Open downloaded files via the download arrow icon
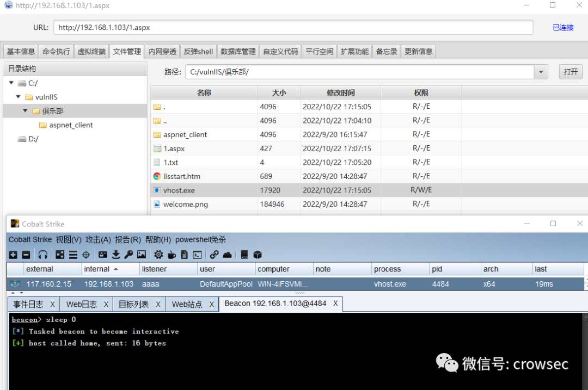Screen dimensions: 588x390 [x=116, y=255]
